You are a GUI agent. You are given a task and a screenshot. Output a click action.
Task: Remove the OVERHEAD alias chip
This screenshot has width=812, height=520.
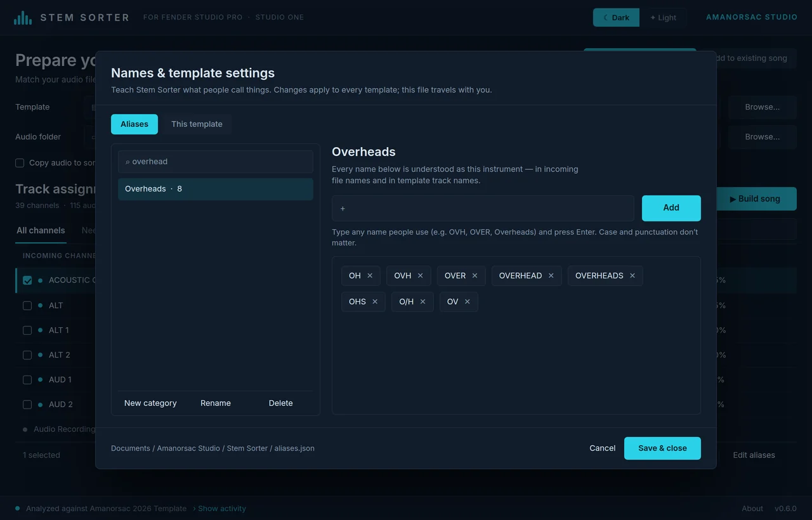coord(551,276)
